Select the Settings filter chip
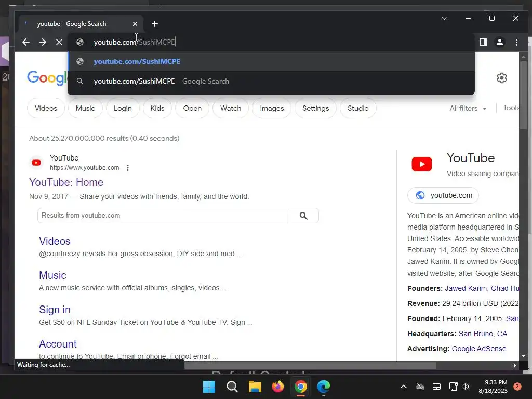 (315, 108)
